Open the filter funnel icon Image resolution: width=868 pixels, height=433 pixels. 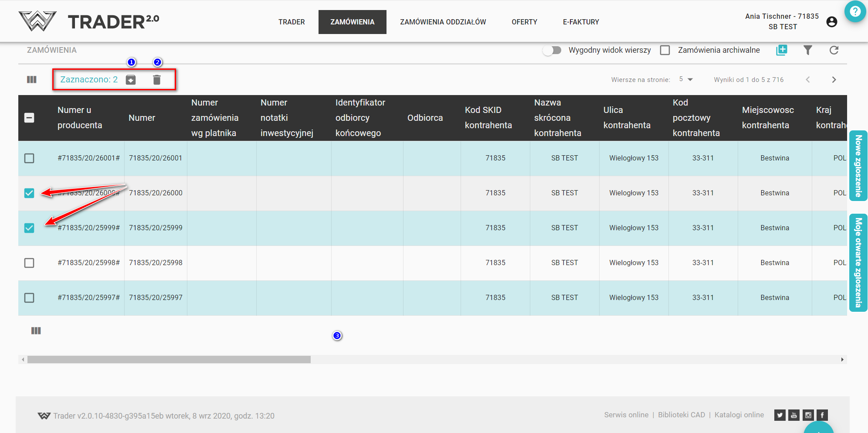click(807, 50)
